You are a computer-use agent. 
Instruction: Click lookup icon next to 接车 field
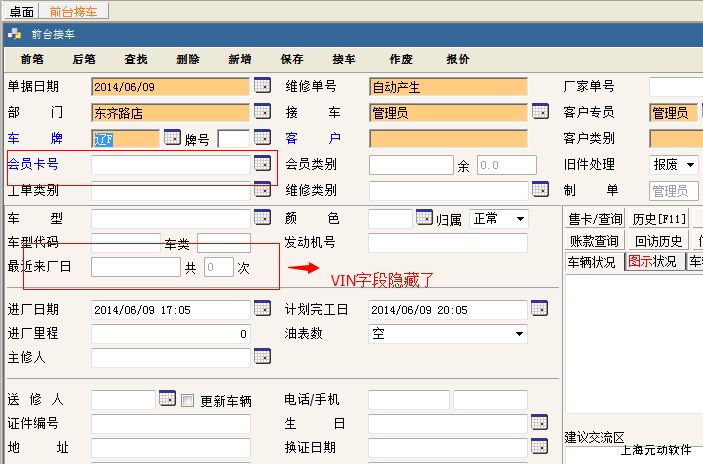tap(540, 112)
